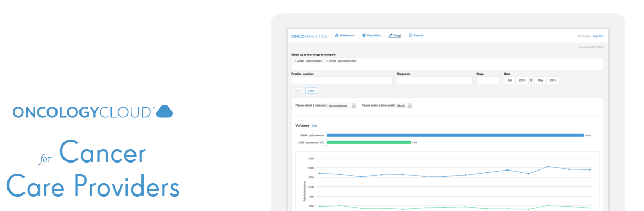This screenshot has height=211, width=644.
Task: Click into the Stage field
Action: click(488, 80)
